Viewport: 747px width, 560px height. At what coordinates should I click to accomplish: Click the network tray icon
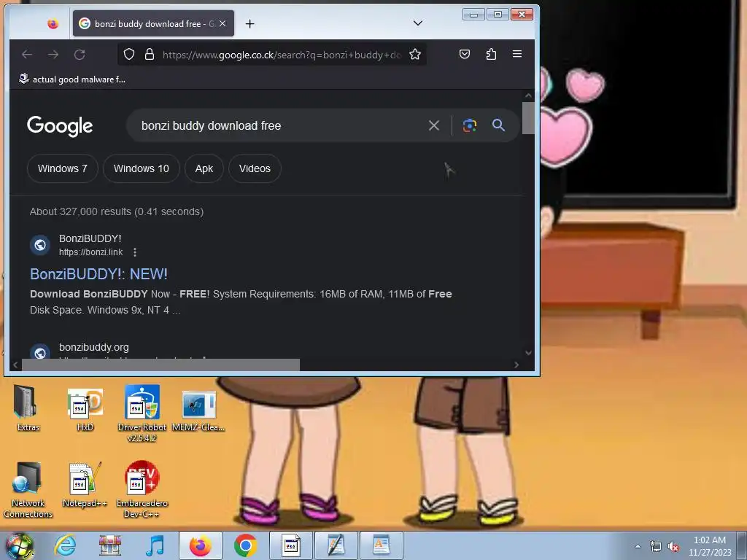(656, 547)
